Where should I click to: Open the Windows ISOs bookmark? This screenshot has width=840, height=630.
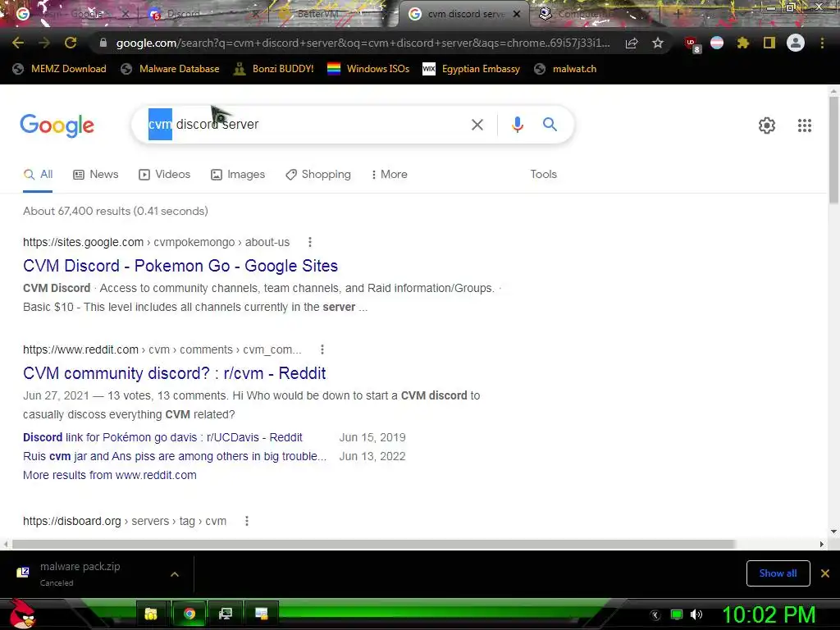pyautogui.click(x=368, y=69)
